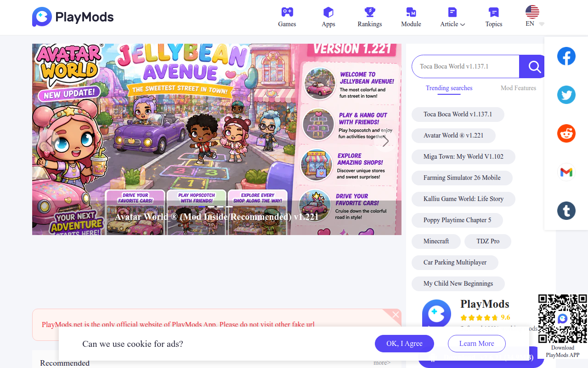The height and width of the screenshot is (368, 588).
Task: Open the Recommended more link
Action: pyautogui.click(x=382, y=363)
